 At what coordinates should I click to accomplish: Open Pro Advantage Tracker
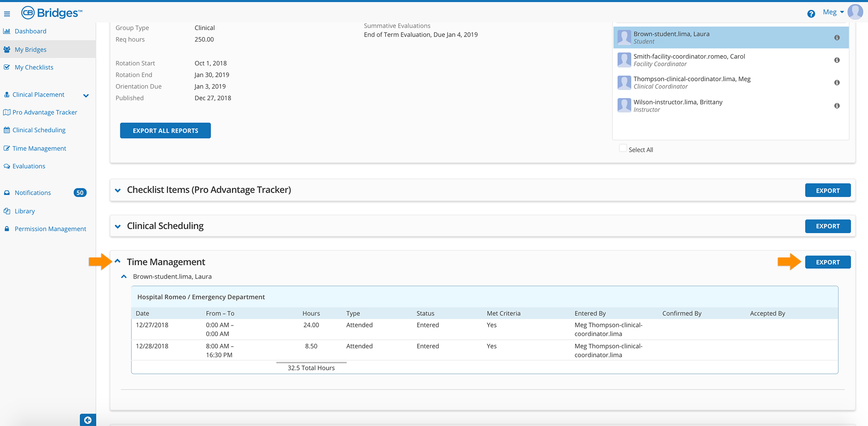tap(45, 112)
